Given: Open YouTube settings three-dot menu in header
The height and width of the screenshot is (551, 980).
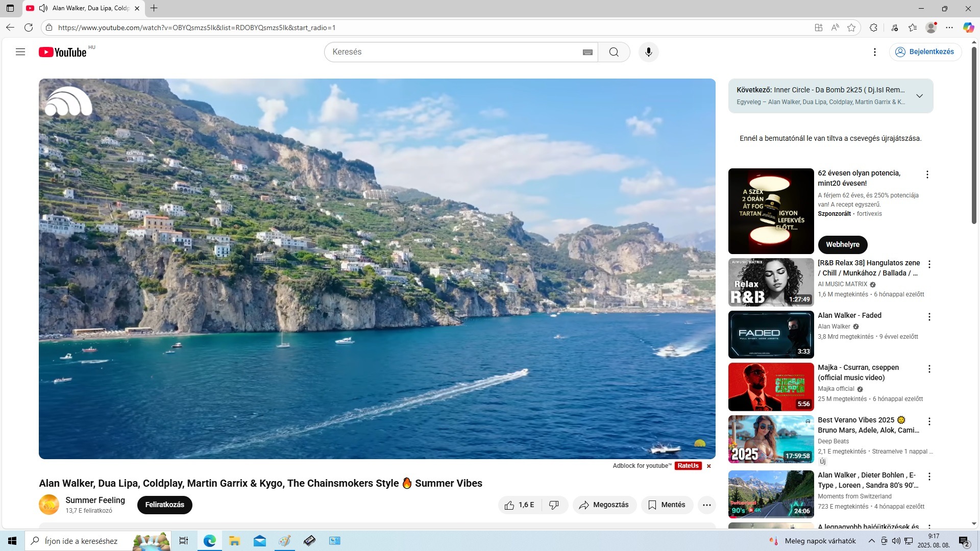Looking at the screenshot, I should (874, 52).
